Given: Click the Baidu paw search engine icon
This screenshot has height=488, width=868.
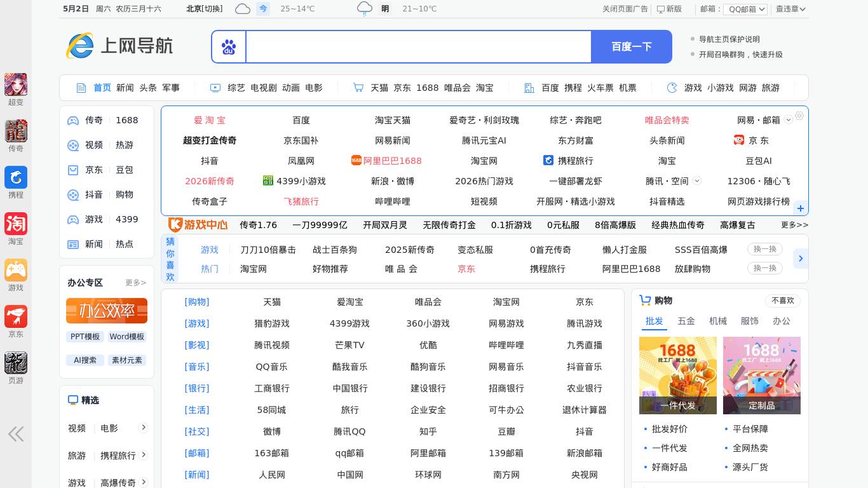Looking at the screenshot, I should 229,46.
